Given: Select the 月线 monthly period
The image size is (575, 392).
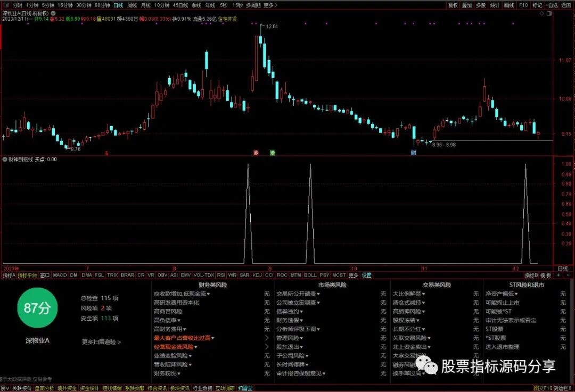Looking at the screenshot, I should tap(146, 5).
